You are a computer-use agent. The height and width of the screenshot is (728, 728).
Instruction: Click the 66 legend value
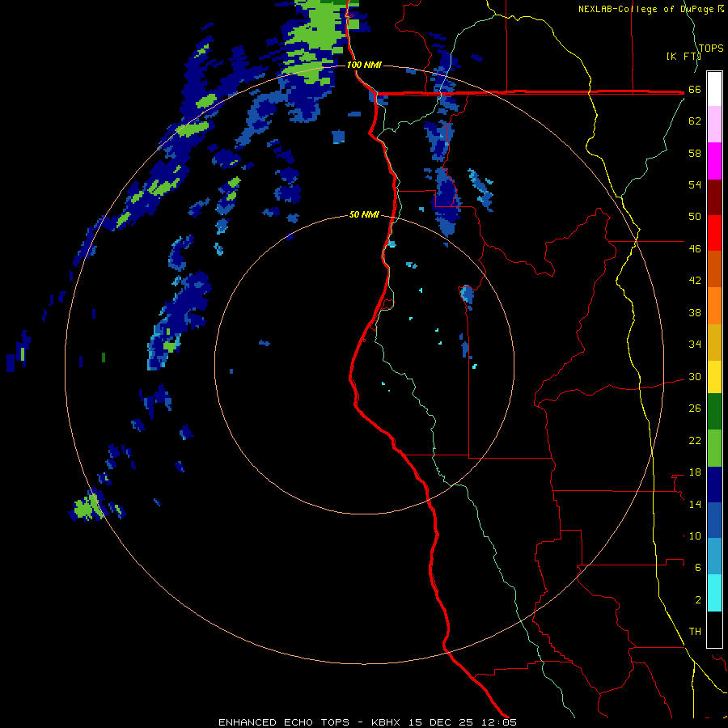click(695, 90)
